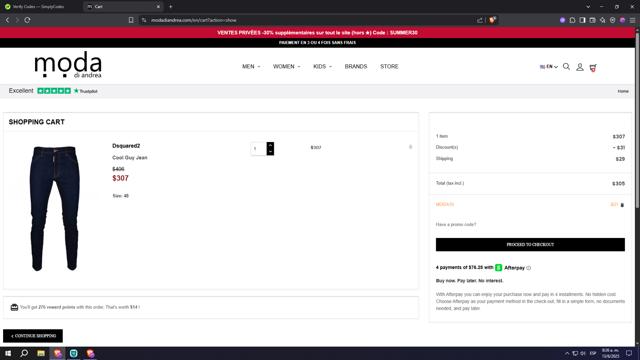Click the moda di andrea logo
This screenshot has width=640, height=360.
[x=68, y=64]
